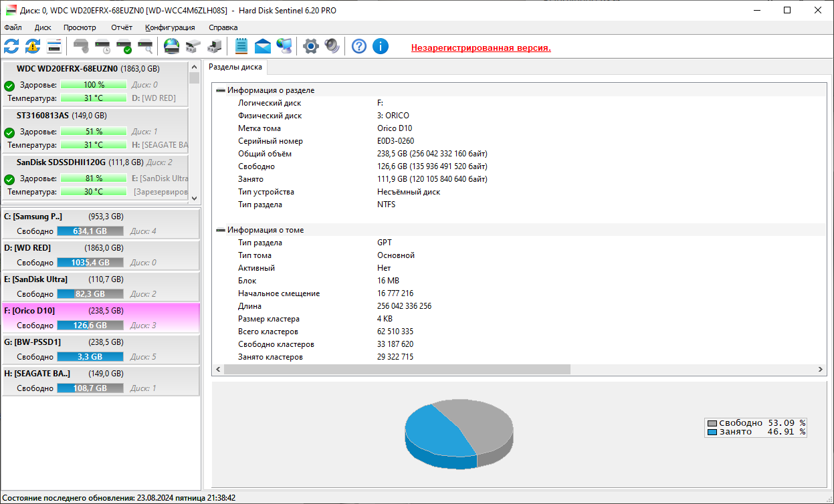The image size is (834, 504).
Task: Click the disk with green checkmark toolbar icon
Action: 124,46
